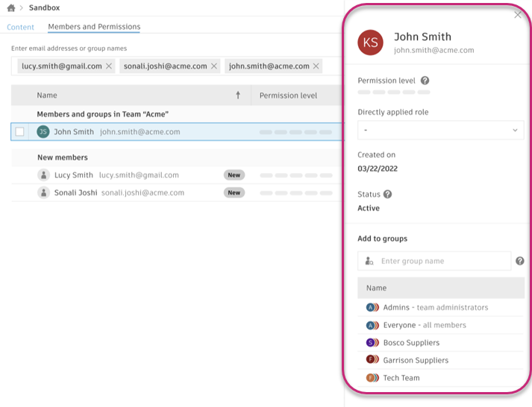532x407 pixels.
Task: Click Lucy Smith's avatar icon
Action: tap(43, 175)
